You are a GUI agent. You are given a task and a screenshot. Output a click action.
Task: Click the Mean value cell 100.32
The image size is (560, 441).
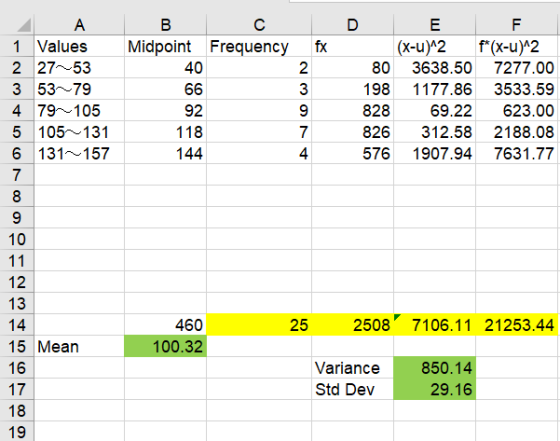click(165, 346)
